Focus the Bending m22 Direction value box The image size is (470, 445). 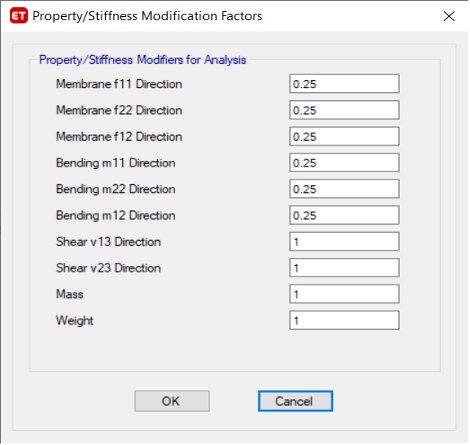pyautogui.click(x=344, y=189)
